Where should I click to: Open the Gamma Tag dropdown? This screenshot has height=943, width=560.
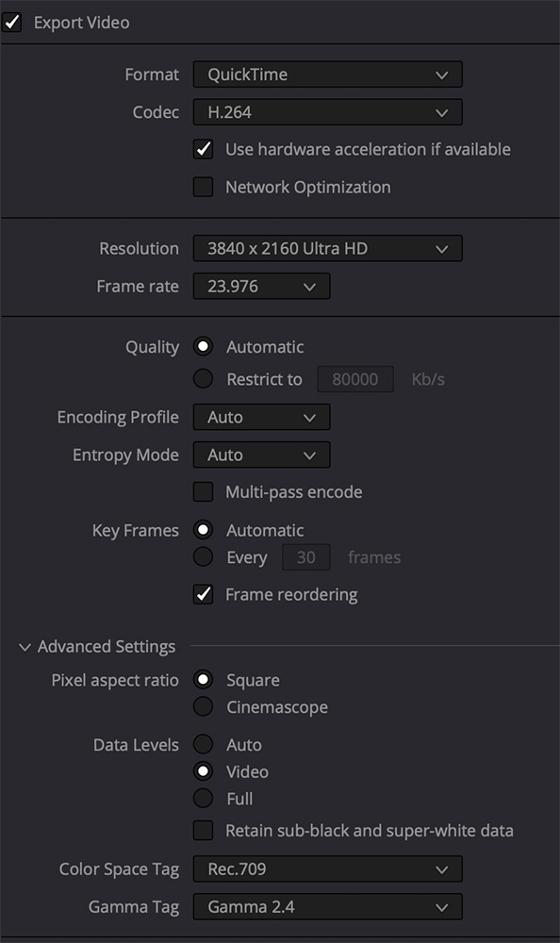328,907
